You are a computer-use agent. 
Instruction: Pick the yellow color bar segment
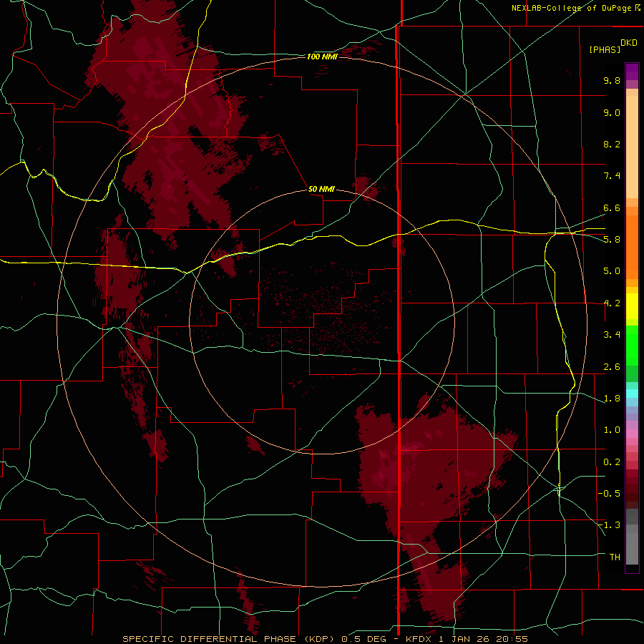tap(632, 306)
